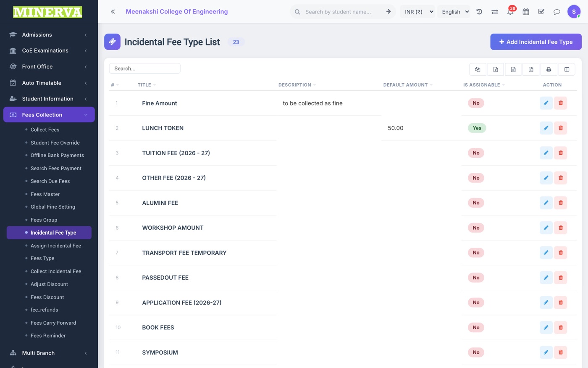Viewport: 588px width, 368px height.
Task: Edit TUITION FEE (2026 - 27) row
Action: click(x=546, y=153)
